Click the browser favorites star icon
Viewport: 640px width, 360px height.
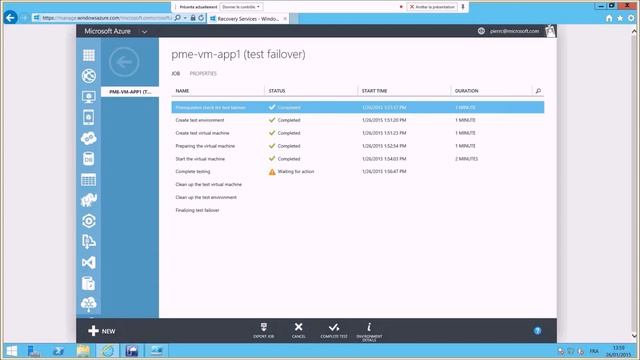pos(620,18)
